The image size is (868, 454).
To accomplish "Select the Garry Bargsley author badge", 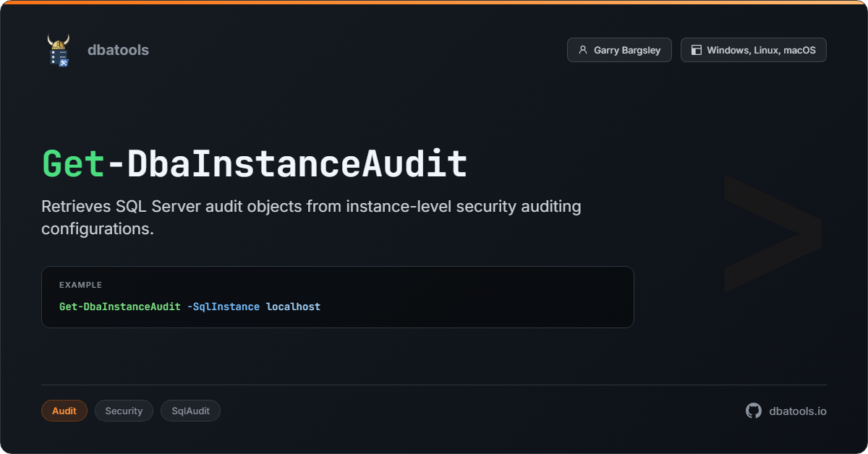I will click(619, 50).
